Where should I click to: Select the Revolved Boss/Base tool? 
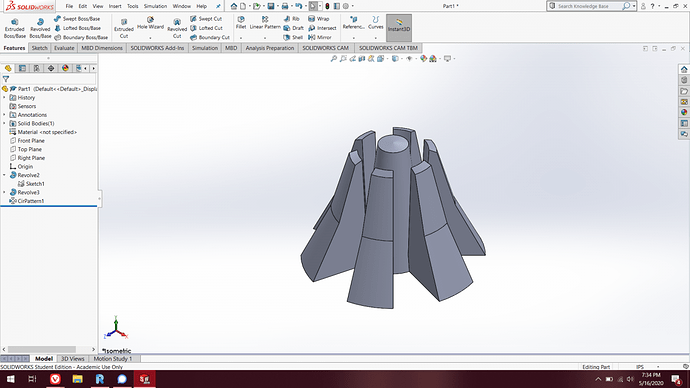[x=40, y=28]
